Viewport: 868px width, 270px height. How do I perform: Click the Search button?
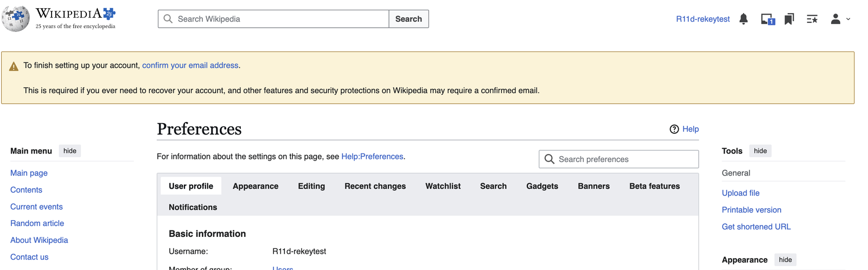[x=409, y=19]
